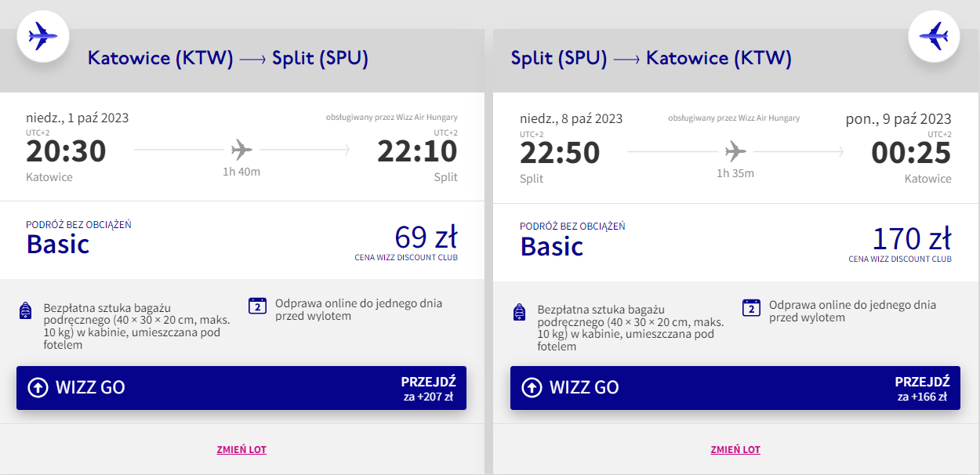The height and width of the screenshot is (475, 980).
Task: Click the calendar check-in icon in return card
Action: click(x=751, y=308)
